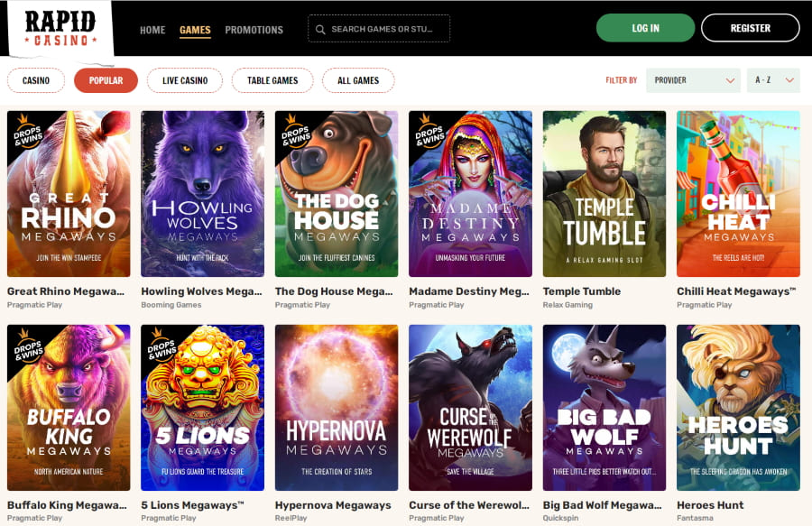This screenshot has width=812, height=526.
Task: Focus the Search Games or Studios field
Action: click(x=379, y=29)
